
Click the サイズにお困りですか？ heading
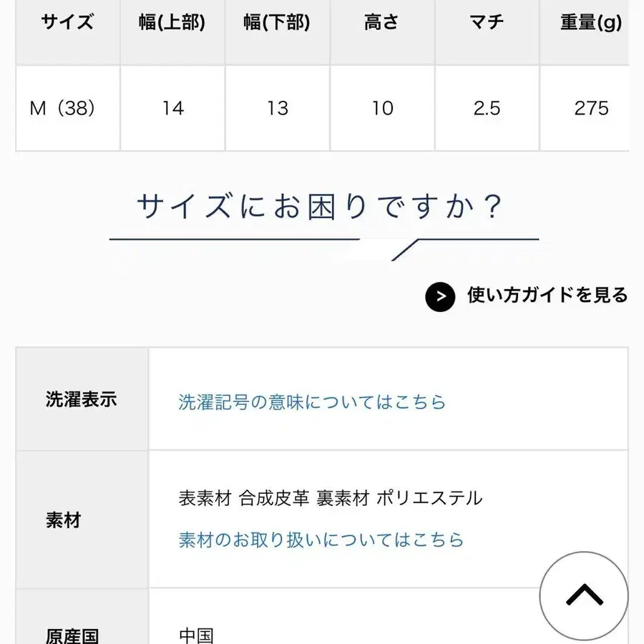coord(322,205)
